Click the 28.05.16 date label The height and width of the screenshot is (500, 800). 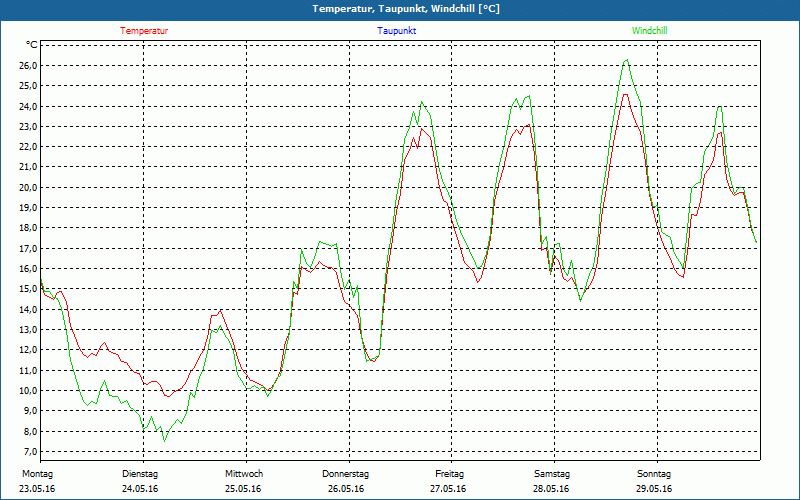click(551, 489)
